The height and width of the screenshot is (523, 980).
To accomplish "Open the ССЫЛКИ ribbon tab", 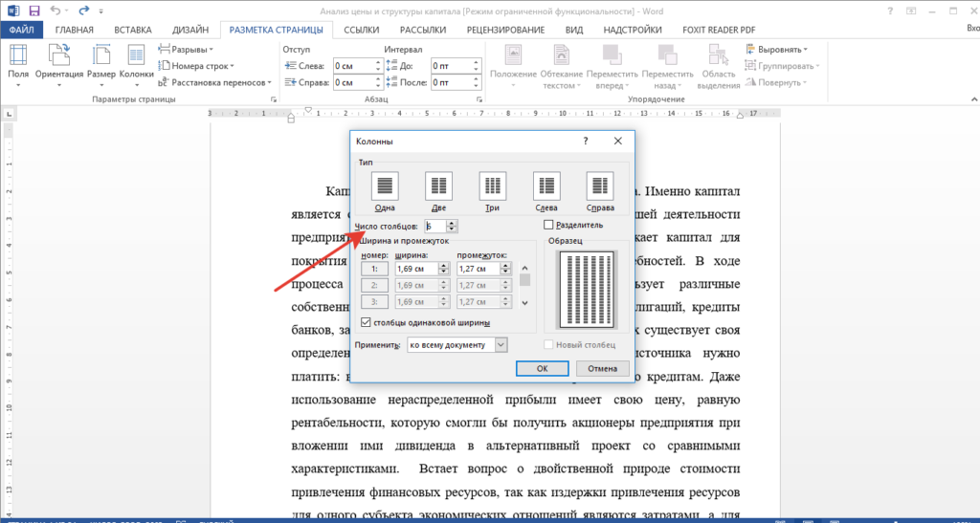I will [362, 30].
